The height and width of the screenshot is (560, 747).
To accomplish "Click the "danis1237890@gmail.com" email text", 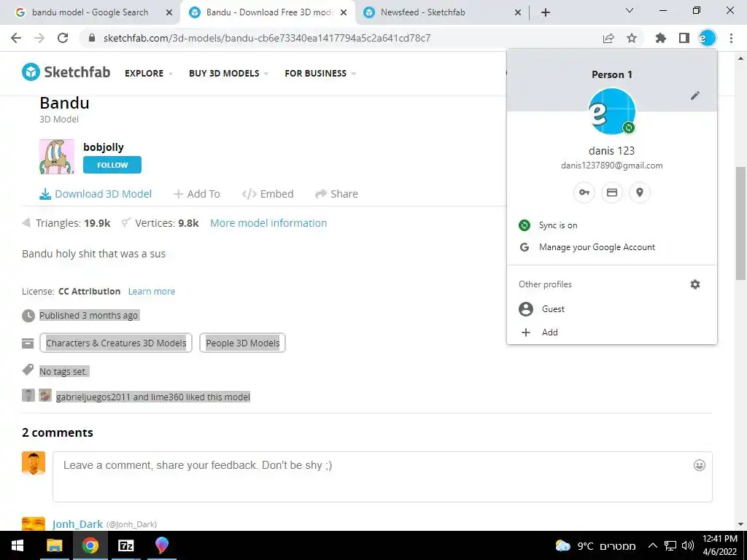I will 612,166.
